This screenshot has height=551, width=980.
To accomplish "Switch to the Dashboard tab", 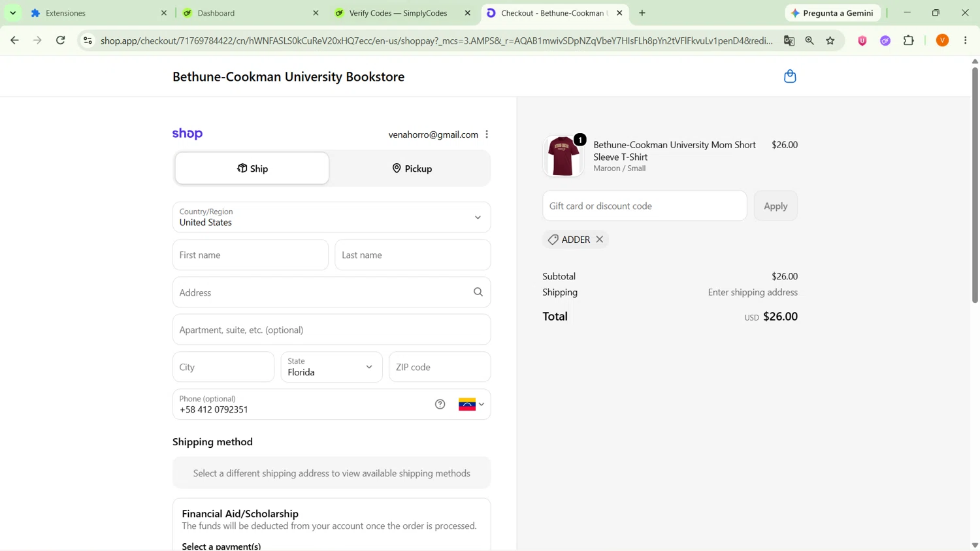I will pos(251,13).
